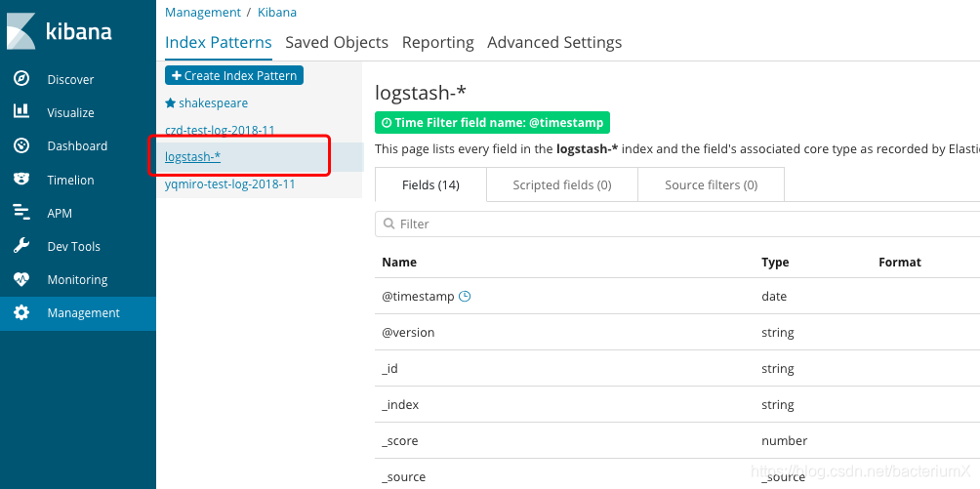Click the Kibana logo icon
Image resolution: width=980 pixels, height=489 pixels.
pos(21,30)
